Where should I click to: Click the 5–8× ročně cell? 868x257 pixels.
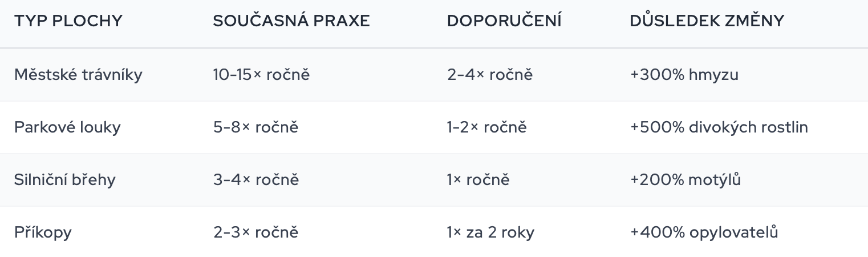click(255, 127)
